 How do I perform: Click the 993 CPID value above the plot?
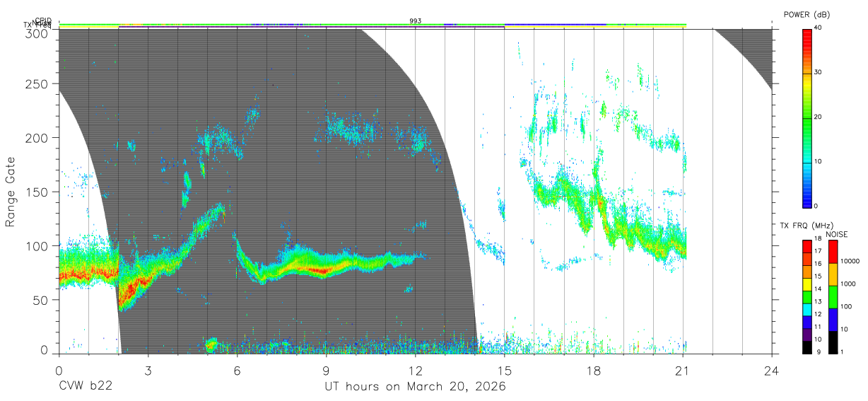coord(416,21)
